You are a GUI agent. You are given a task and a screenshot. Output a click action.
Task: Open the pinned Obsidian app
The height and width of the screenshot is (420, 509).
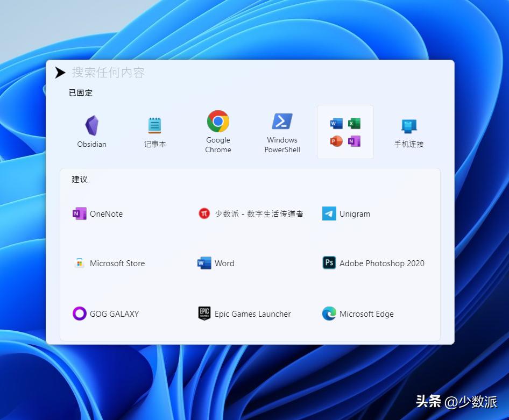91,131
